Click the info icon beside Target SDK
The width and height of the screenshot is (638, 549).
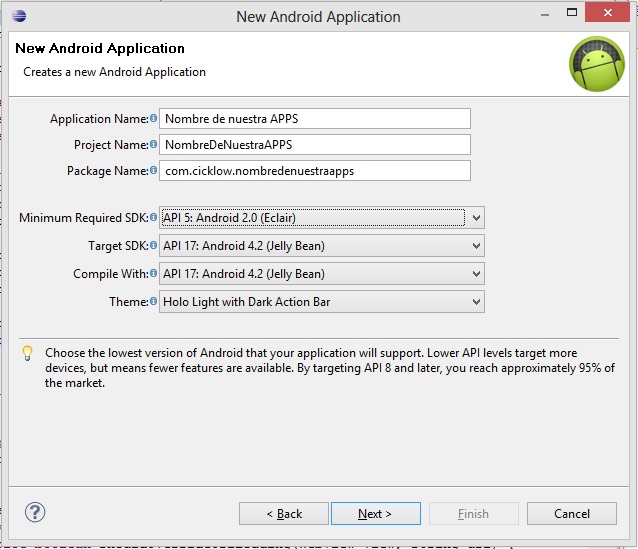point(153,245)
